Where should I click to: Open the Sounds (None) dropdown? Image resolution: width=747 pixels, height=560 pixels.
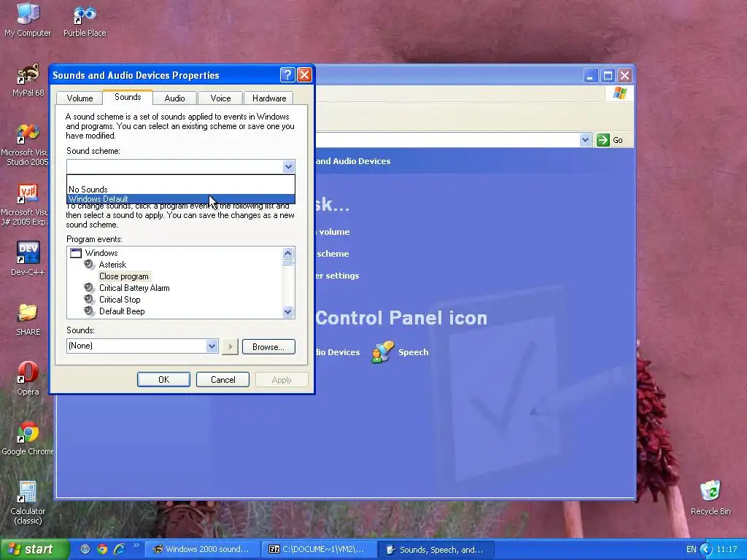(212, 346)
